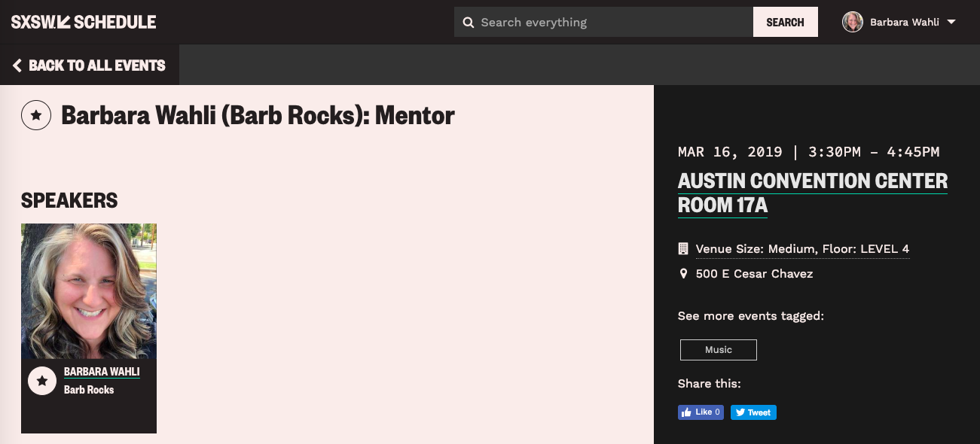Click the SPEAKERS section heading
Viewport: 980px width, 444px height.
(69, 201)
